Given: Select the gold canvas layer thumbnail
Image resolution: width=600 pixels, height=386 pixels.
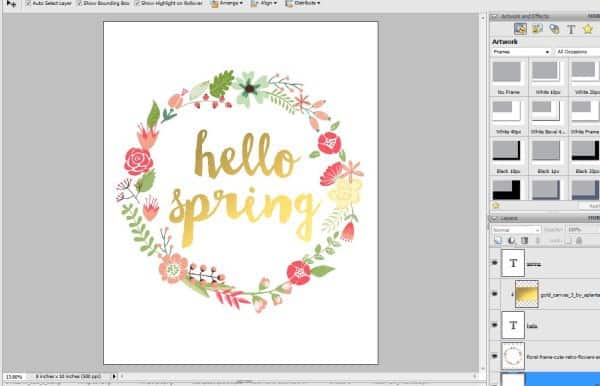Looking at the screenshot, I should pos(527,294).
